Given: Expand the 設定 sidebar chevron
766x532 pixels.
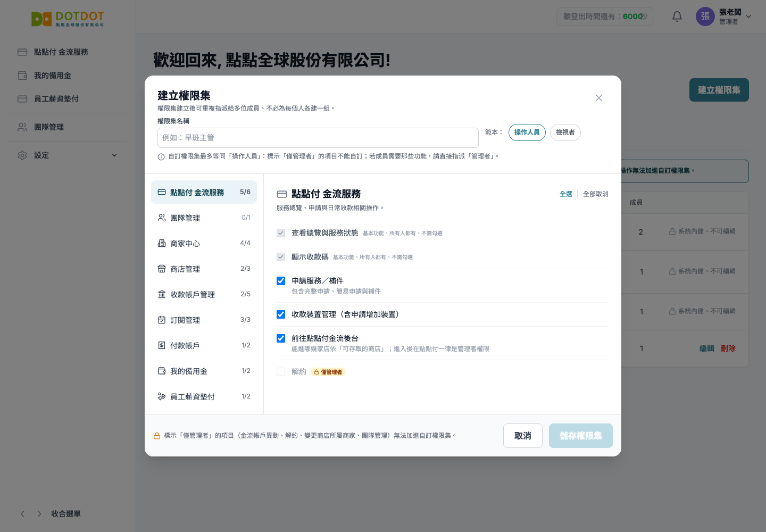Looking at the screenshot, I should click(x=114, y=155).
